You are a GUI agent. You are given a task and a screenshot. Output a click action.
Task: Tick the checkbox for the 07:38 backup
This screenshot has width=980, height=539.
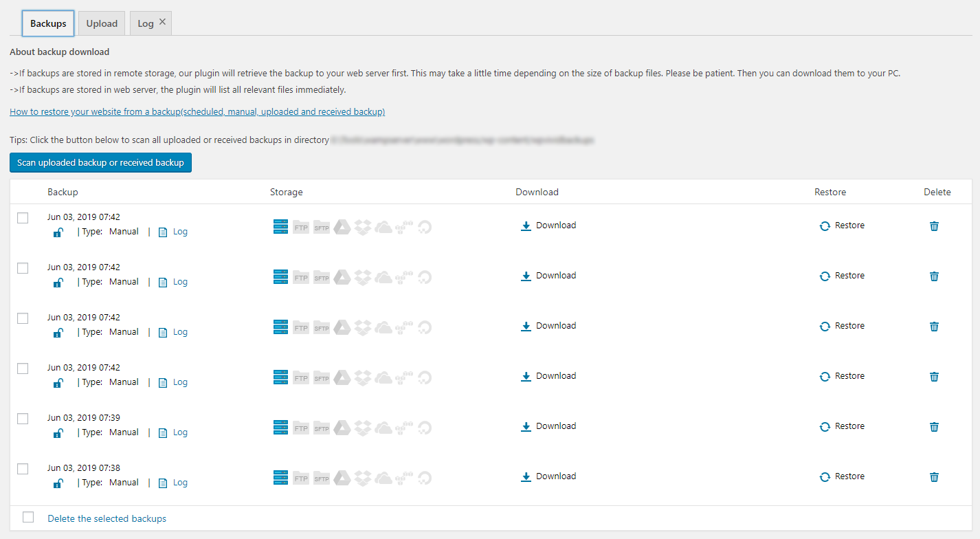(x=23, y=469)
